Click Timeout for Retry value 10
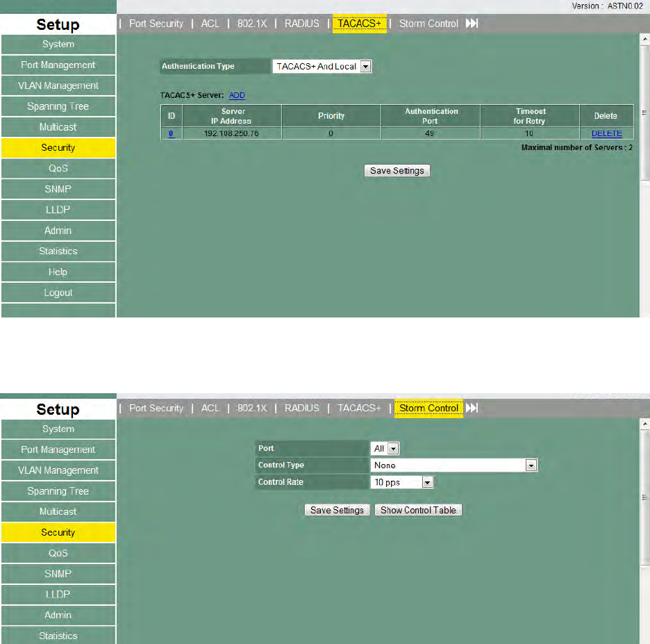The height and width of the screenshot is (644, 650). click(x=528, y=133)
